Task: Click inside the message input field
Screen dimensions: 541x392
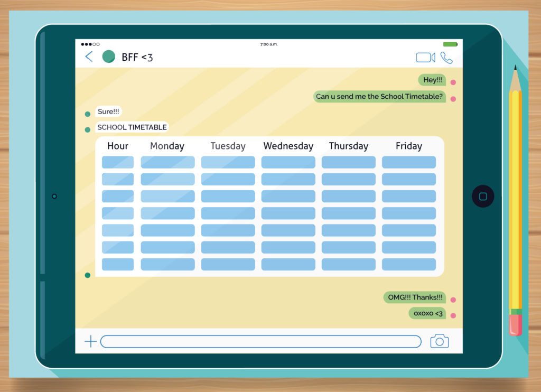Action: [x=262, y=341]
